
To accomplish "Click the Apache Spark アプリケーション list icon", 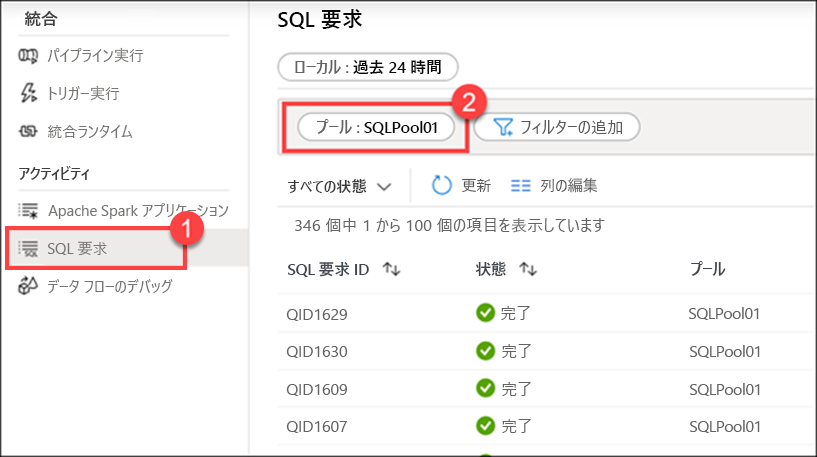I will point(28,211).
